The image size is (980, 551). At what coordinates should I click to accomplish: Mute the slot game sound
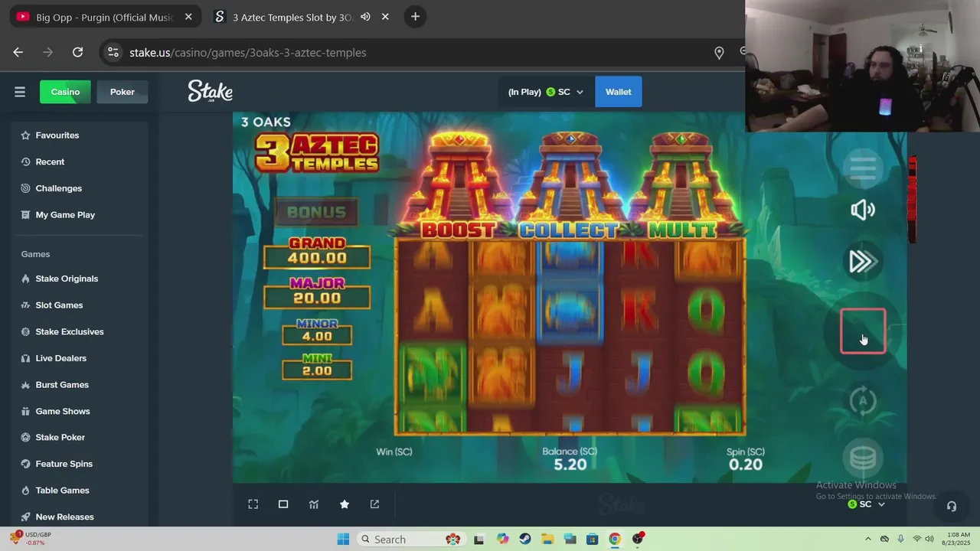863,210
